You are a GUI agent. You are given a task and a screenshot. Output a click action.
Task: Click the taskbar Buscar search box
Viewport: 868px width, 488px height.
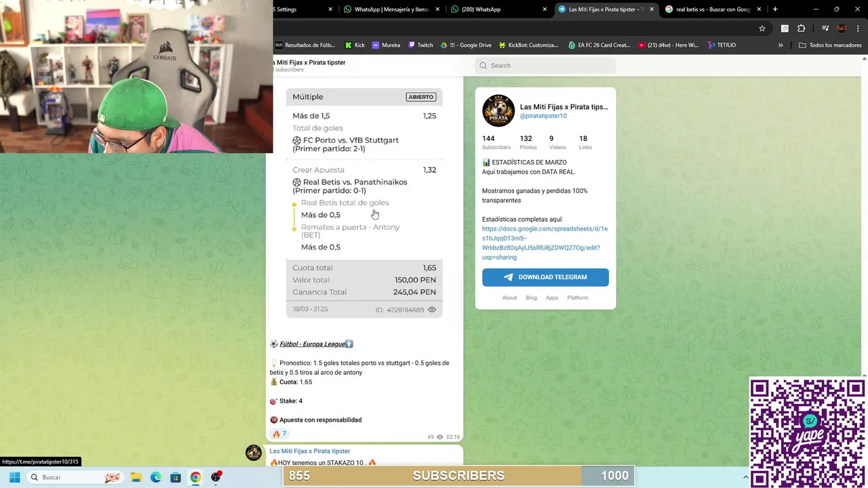(76, 477)
